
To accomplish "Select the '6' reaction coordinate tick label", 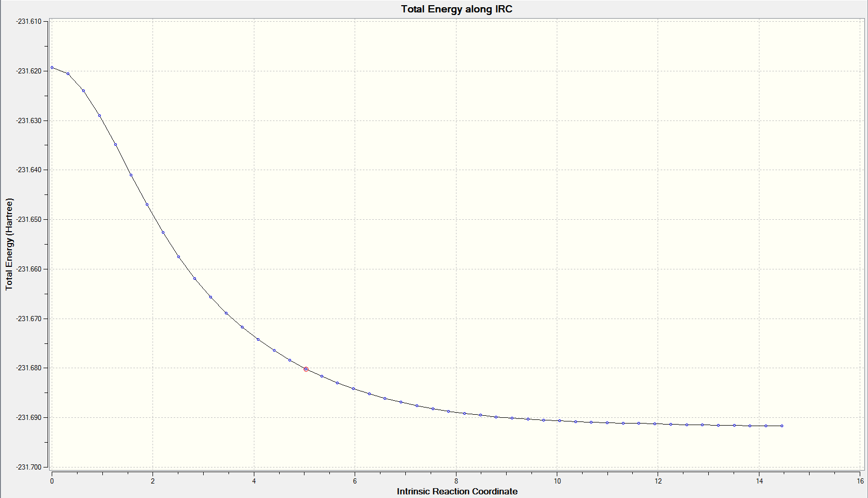I will tap(355, 481).
